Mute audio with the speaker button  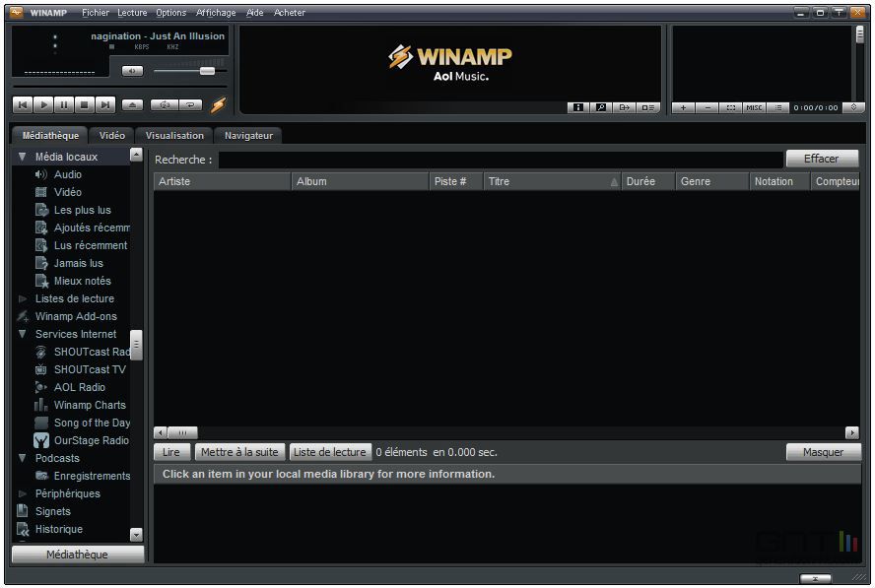coord(132,71)
